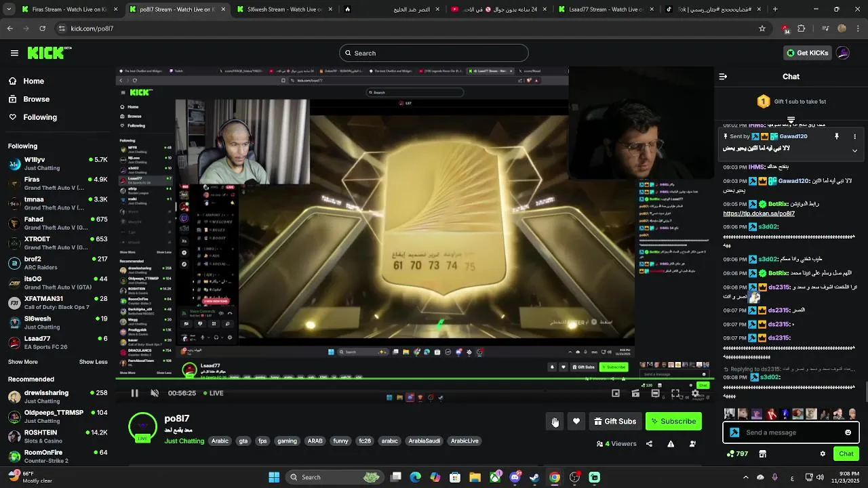
Task: Focus the Kick search box
Action: tap(434, 53)
